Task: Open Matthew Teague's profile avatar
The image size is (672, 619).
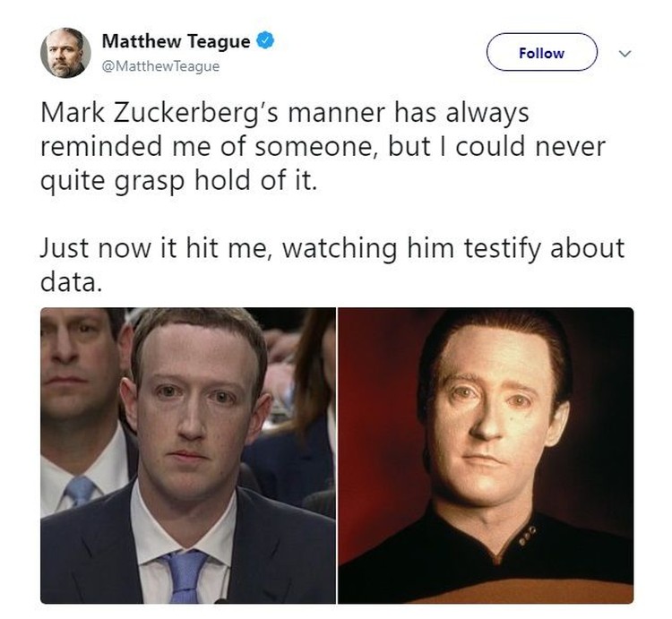Action: pos(65,53)
